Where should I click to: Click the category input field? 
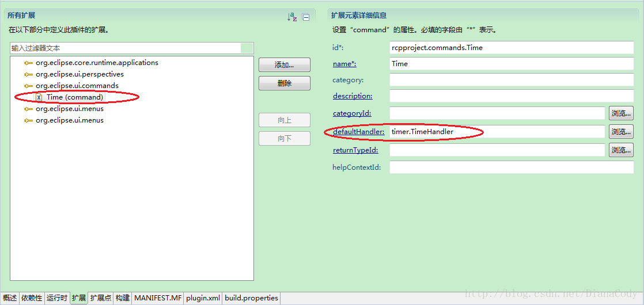click(512, 79)
